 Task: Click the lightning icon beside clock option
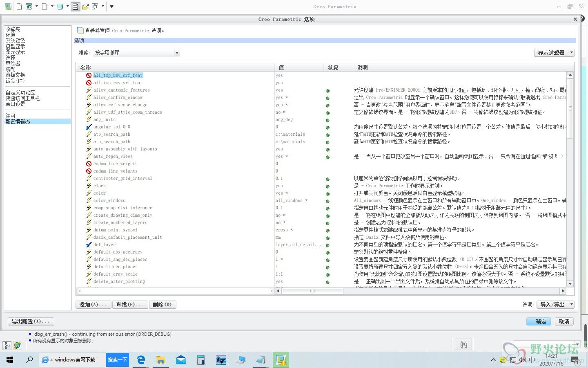click(x=89, y=186)
